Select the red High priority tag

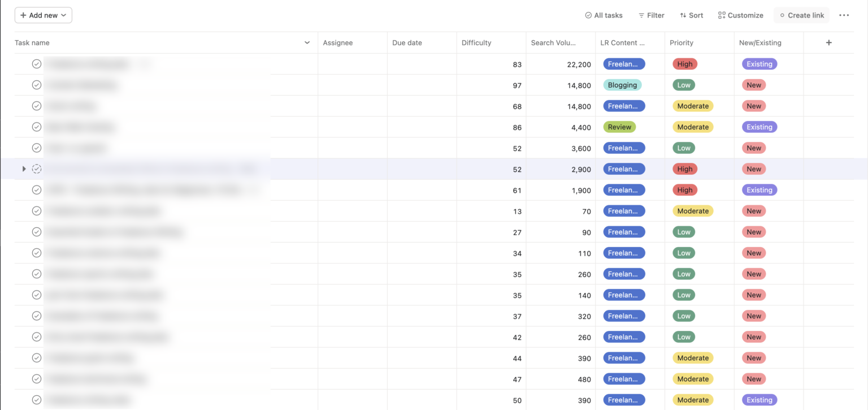click(684, 63)
